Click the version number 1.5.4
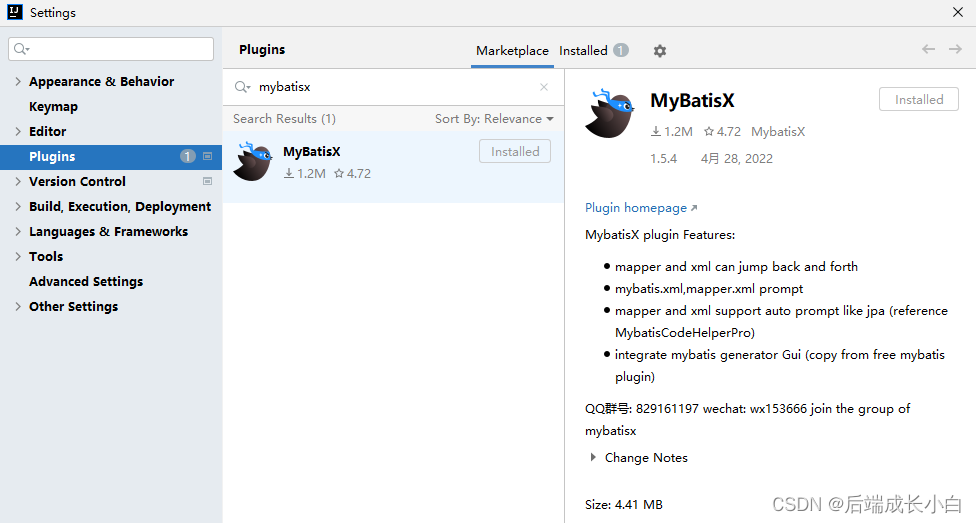This screenshot has width=976, height=523. [x=664, y=159]
